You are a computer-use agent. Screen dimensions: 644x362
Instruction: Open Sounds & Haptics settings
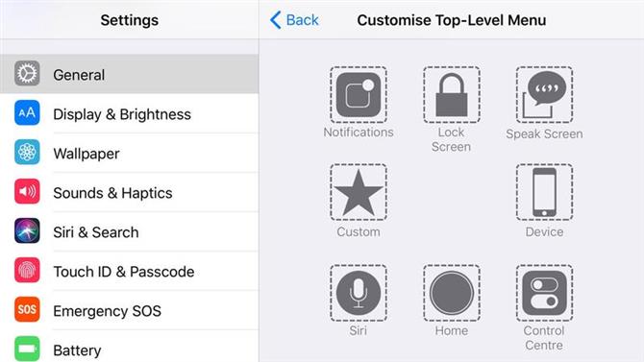(x=130, y=192)
